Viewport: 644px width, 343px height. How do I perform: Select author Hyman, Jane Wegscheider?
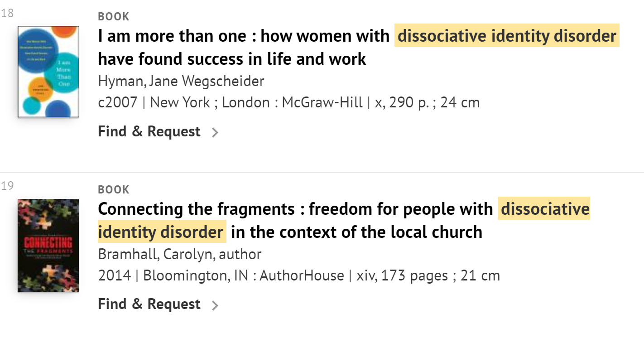point(181,82)
